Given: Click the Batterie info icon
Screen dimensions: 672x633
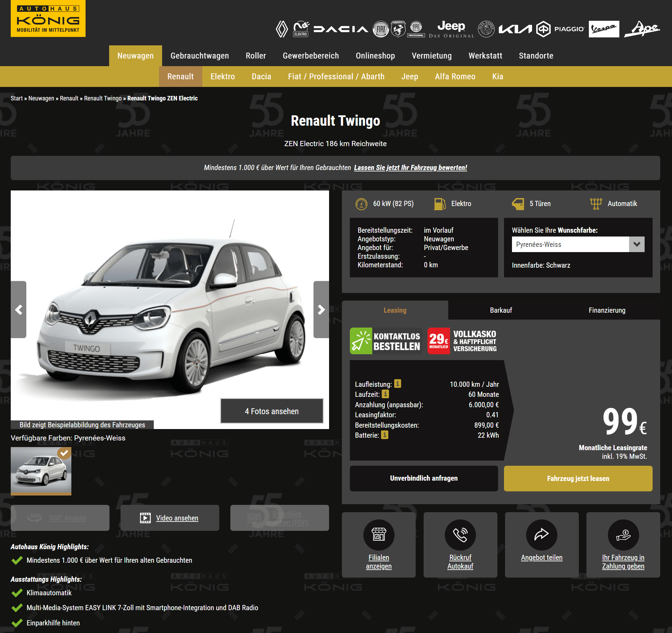Looking at the screenshot, I should pyautogui.click(x=384, y=435).
